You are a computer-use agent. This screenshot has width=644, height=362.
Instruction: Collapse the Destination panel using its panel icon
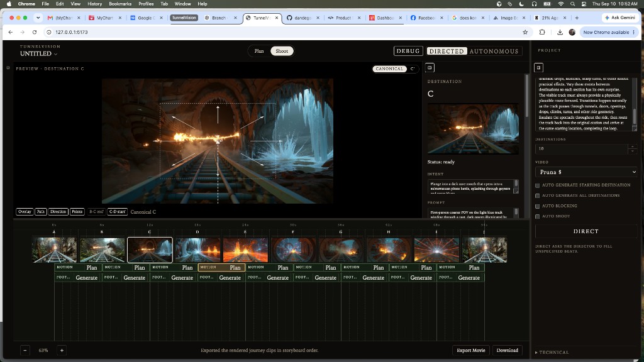[430, 68]
